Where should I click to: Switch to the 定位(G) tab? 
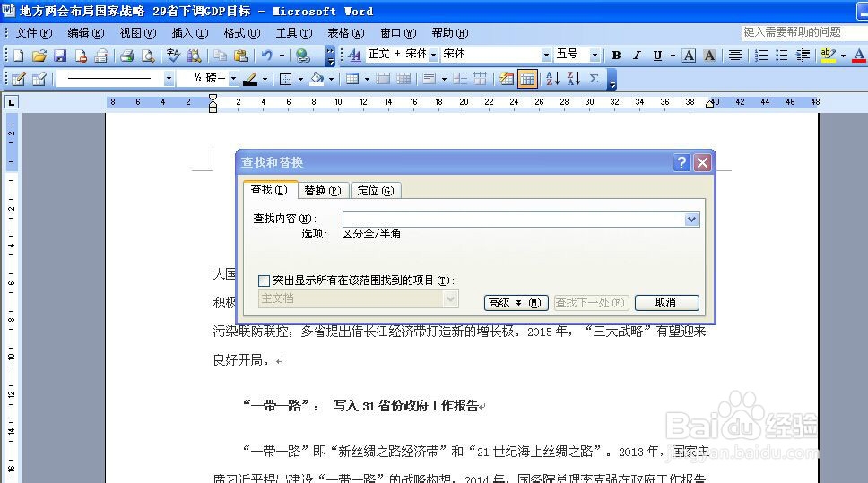tap(376, 191)
